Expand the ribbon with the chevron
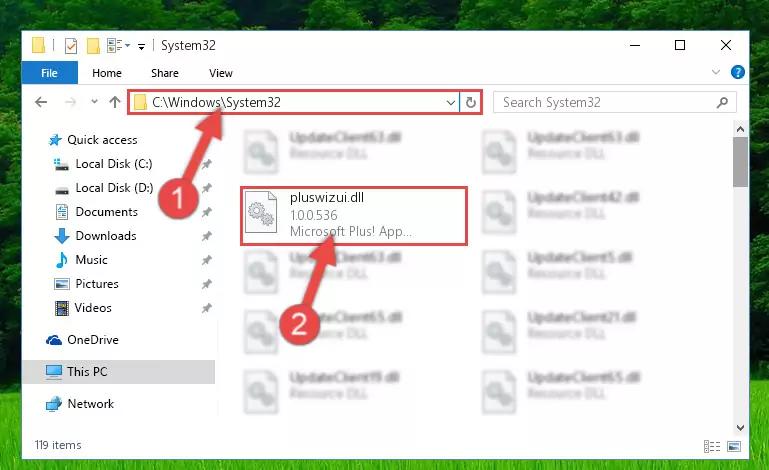769x470 pixels. click(x=716, y=72)
